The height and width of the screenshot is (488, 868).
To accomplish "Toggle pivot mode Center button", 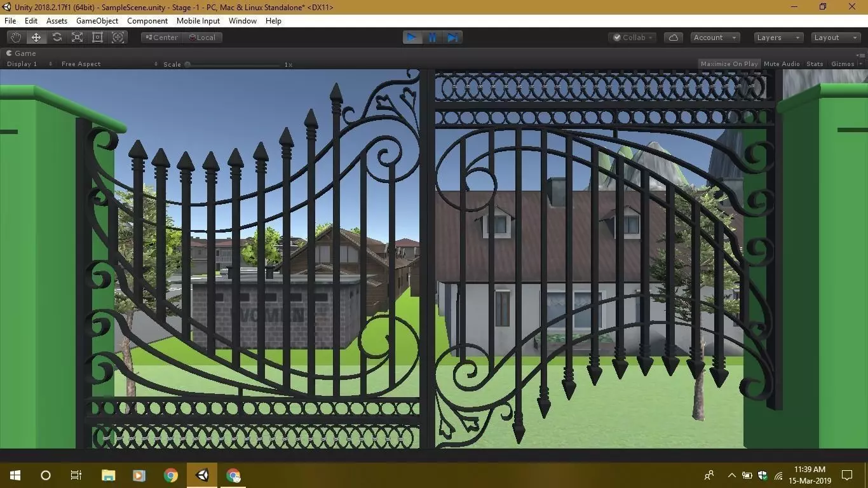I will pos(161,37).
